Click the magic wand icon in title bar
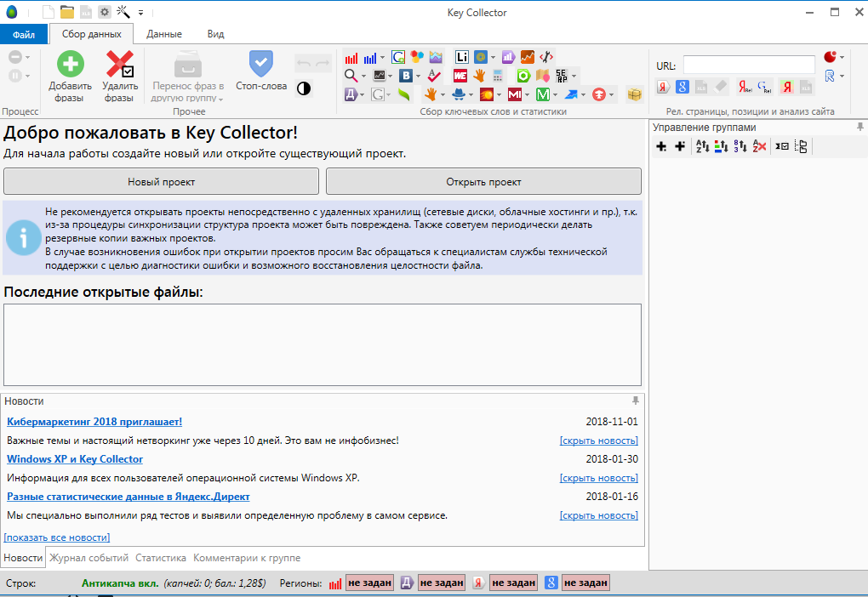 coord(123,12)
